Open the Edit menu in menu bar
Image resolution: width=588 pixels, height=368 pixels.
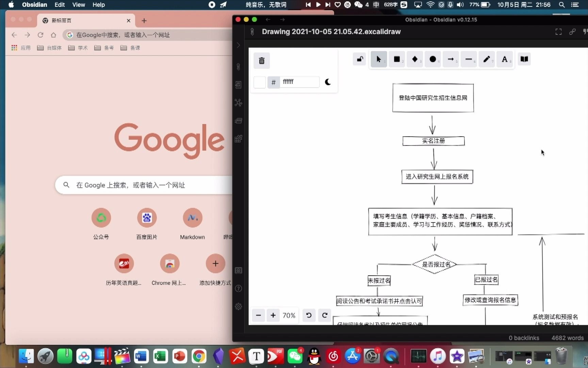click(x=60, y=5)
